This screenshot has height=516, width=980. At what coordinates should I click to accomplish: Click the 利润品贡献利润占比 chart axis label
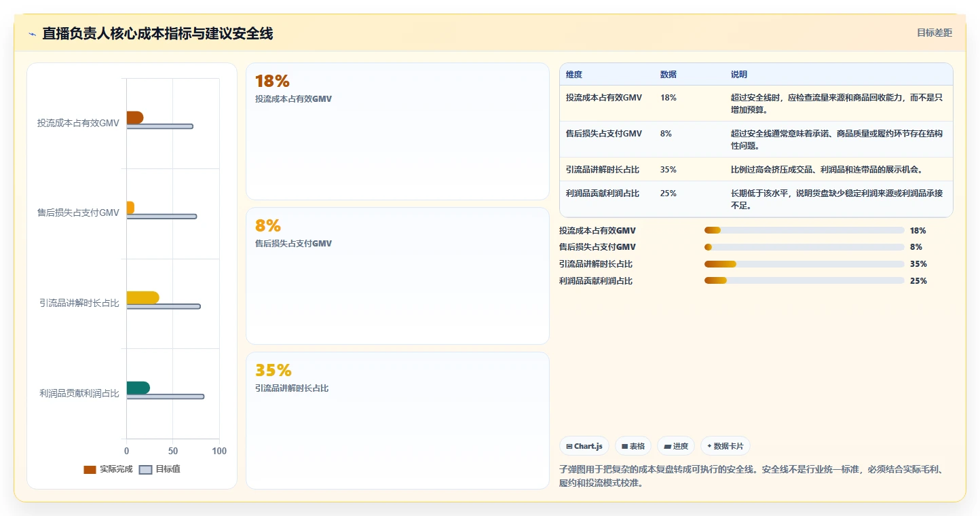click(x=79, y=393)
